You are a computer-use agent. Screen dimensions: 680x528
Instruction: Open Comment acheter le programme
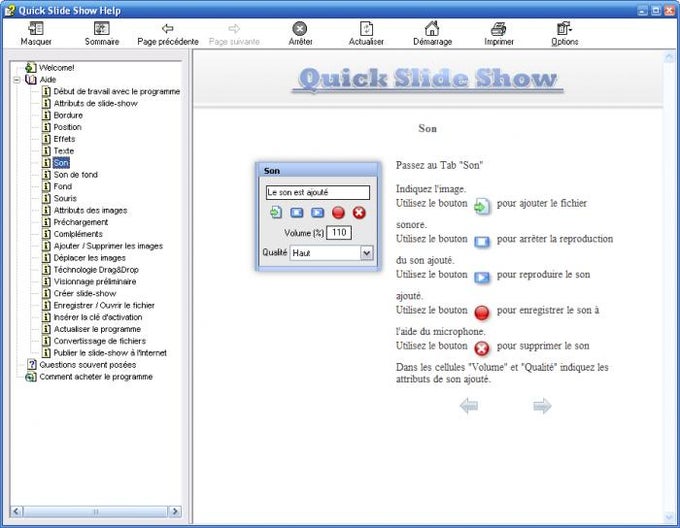pos(96,377)
